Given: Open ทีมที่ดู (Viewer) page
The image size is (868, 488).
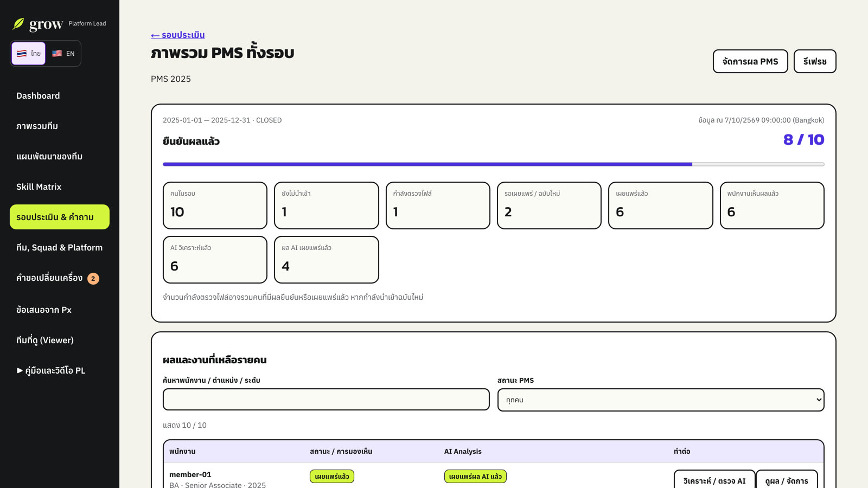Looking at the screenshot, I should pyautogui.click(x=60, y=340).
